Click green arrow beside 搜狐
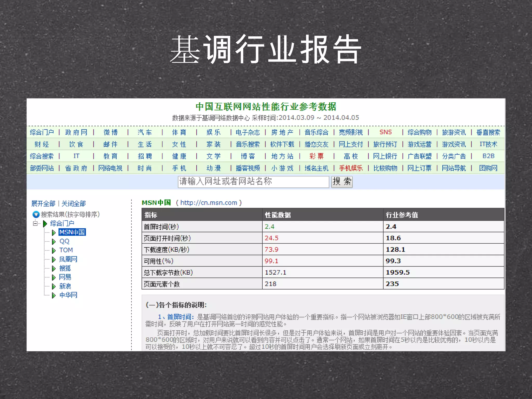 [54, 268]
